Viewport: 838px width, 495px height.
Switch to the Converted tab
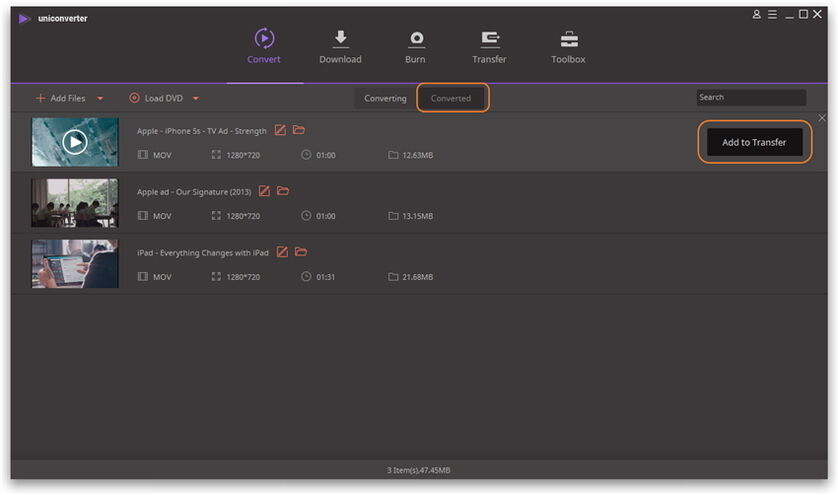pos(451,98)
